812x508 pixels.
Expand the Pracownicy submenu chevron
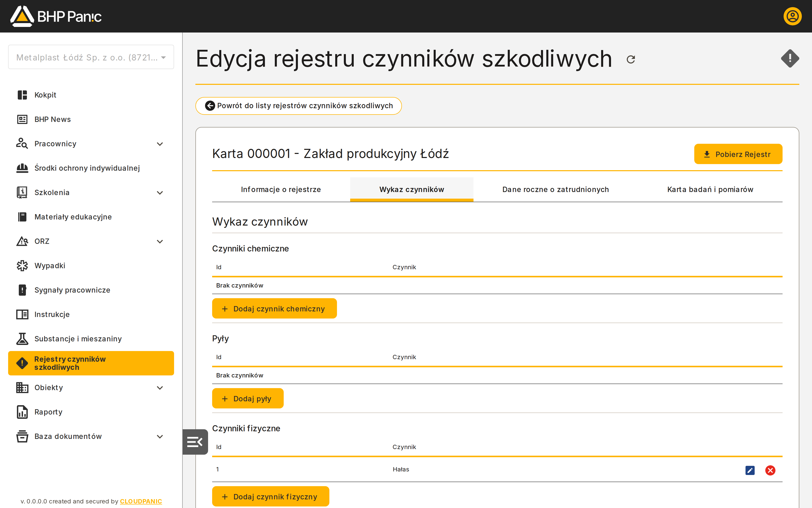tap(160, 144)
